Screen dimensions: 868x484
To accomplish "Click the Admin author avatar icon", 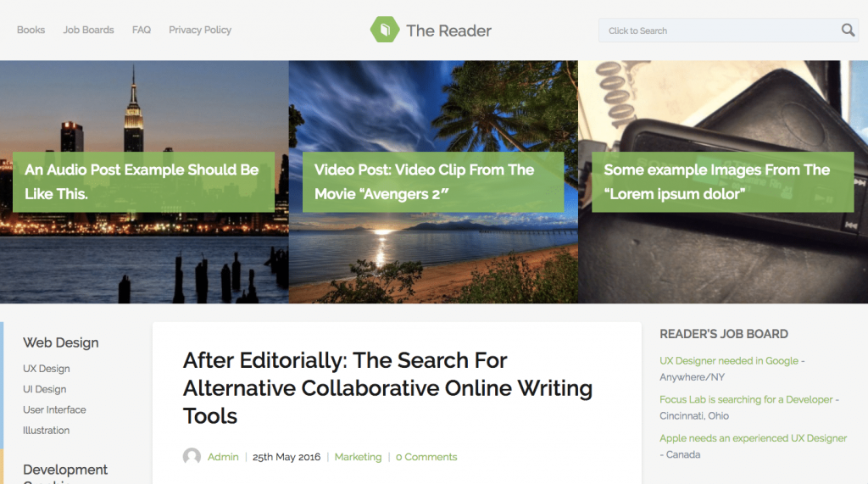I will [x=192, y=456].
